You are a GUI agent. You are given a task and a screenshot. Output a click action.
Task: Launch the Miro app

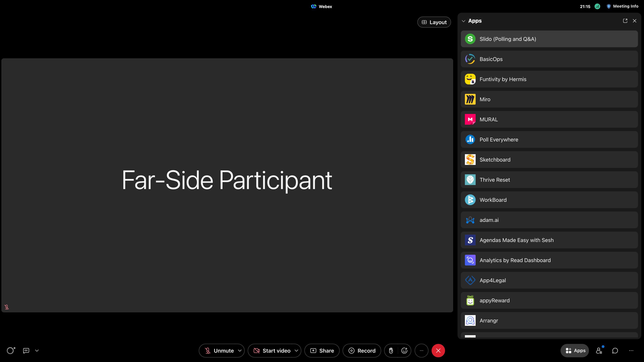(549, 99)
